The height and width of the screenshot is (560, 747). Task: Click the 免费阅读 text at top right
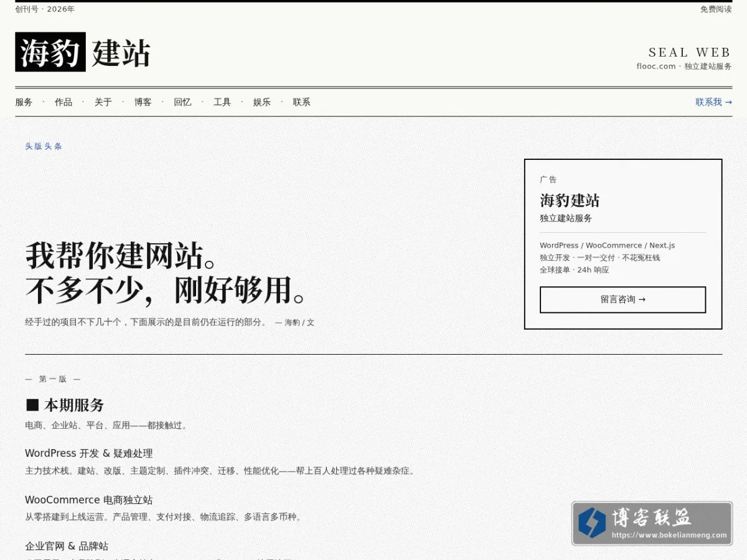click(716, 9)
